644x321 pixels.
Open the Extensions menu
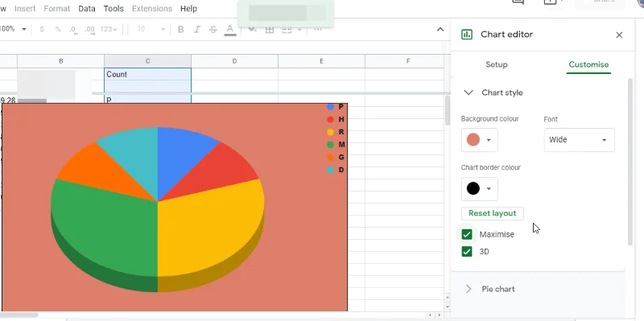[x=152, y=9]
